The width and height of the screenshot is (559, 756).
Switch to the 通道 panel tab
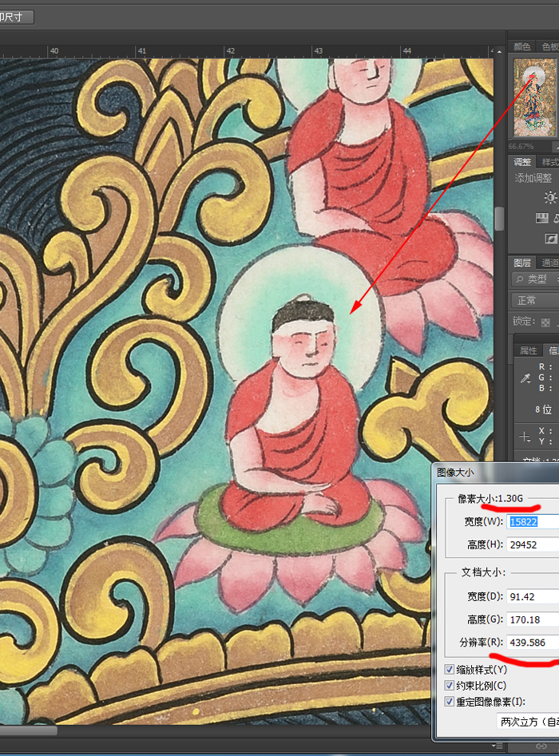(549, 263)
